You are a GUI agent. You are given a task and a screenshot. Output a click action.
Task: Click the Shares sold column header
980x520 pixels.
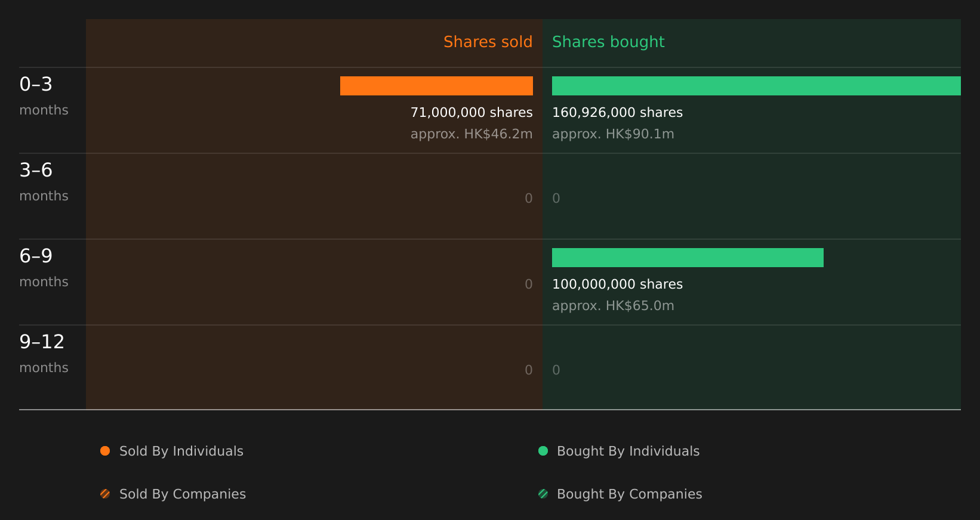(x=488, y=42)
